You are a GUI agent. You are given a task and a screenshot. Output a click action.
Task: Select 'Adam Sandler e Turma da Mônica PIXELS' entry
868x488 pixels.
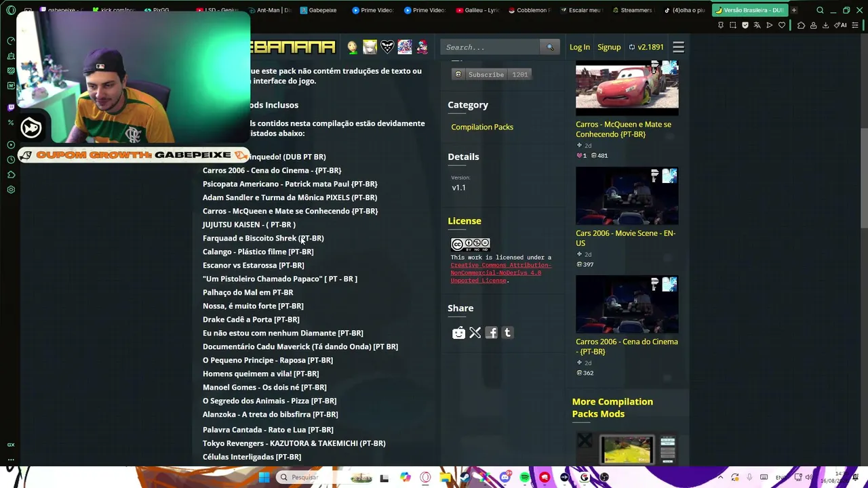pyautogui.click(x=290, y=197)
